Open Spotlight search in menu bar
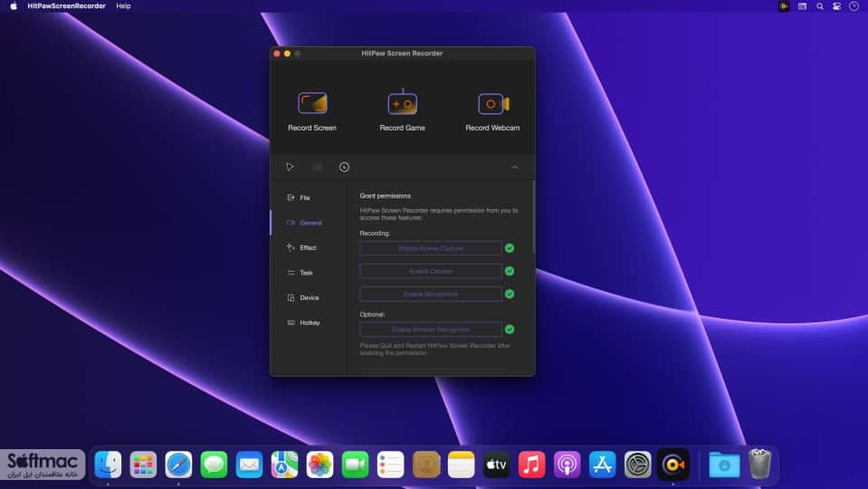The height and width of the screenshot is (489, 868). click(x=820, y=6)
